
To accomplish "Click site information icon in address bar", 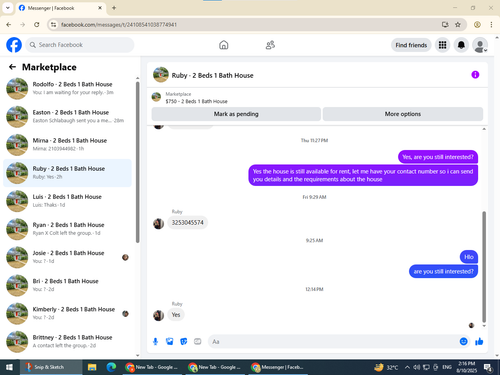I will coord(53,25).
